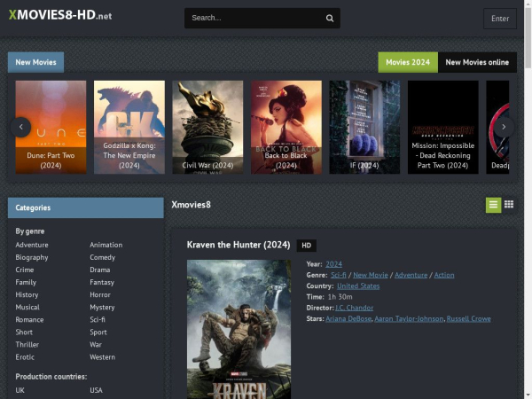The height and width of the screenshot is (399, 532).
Task: Open IF (2024) poster
Action: (364, 127)
